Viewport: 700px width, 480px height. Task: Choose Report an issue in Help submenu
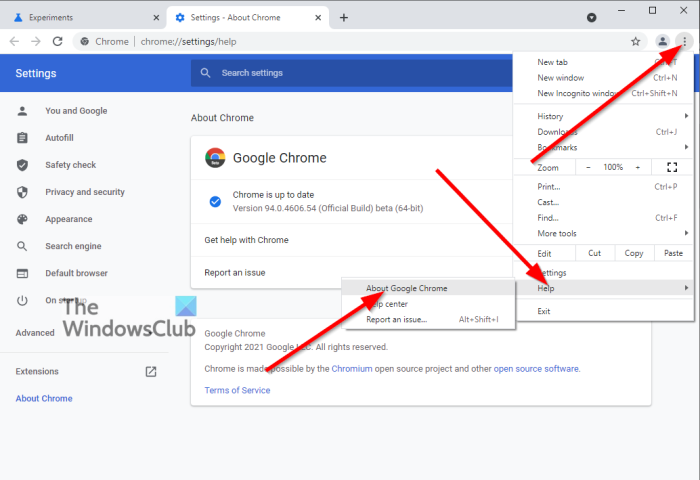pos(396,319)
